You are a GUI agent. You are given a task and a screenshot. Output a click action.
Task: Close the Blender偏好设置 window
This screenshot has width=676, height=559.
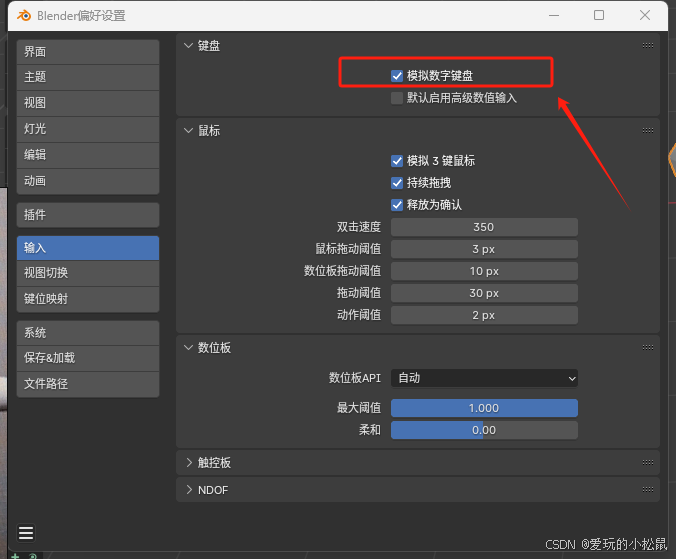point(645,16)
